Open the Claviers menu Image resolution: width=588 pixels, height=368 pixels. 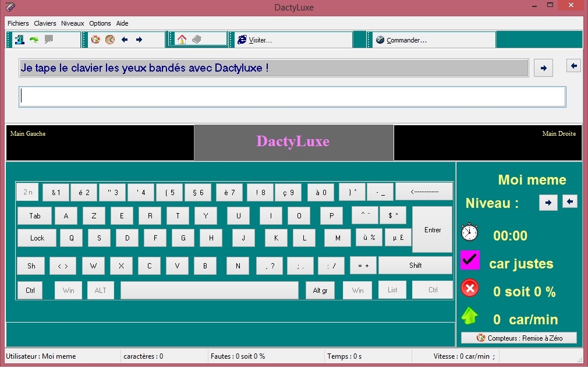coord(45,23)
